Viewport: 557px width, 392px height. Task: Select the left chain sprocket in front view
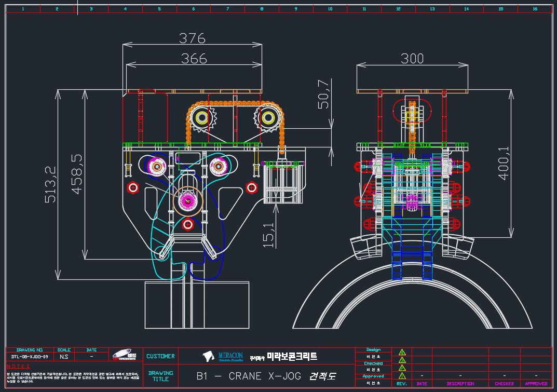point(202,118)
